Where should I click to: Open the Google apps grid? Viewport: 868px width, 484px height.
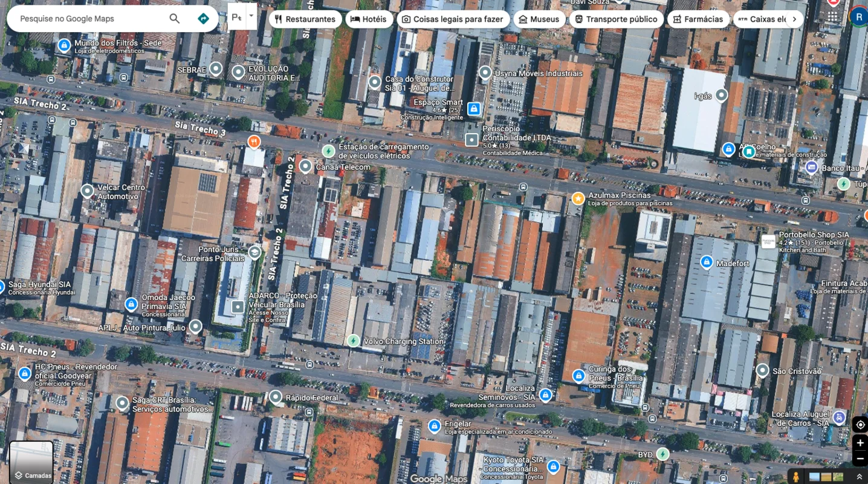pos(833,17)
